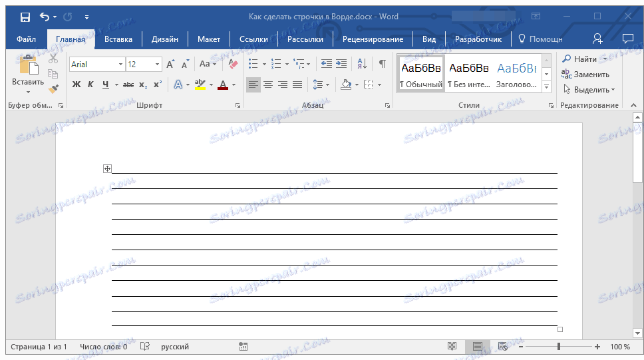Toggle superscript x² formatting
This screenshot has height=360, width=644.
point(158,85)
